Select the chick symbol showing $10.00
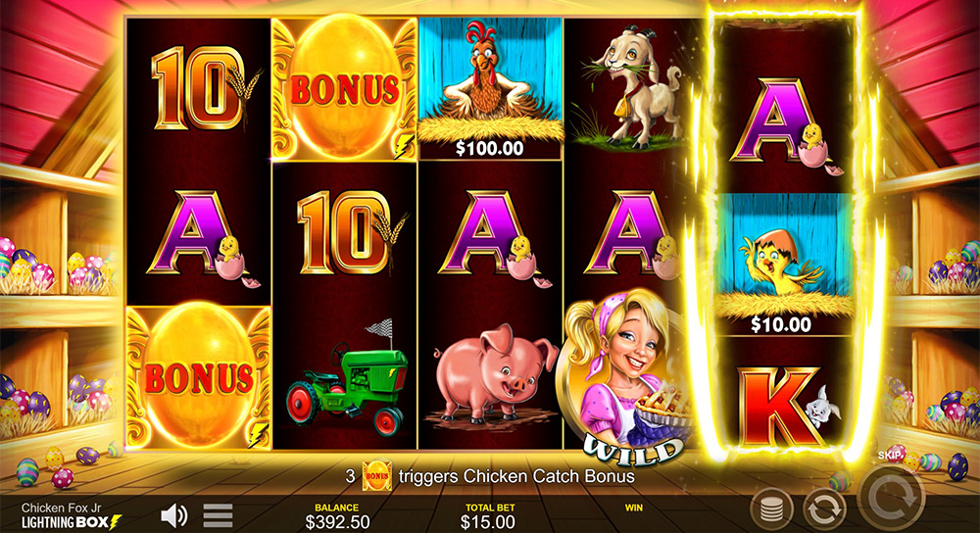The height and width of the screenshot is (533, 980). [784, 265]
